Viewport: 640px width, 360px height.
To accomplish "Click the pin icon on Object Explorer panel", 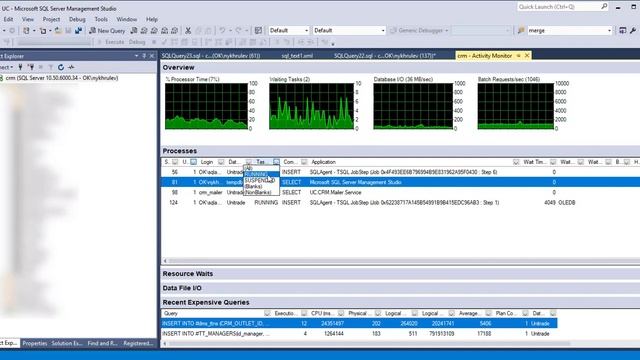I will click(144, 56).
